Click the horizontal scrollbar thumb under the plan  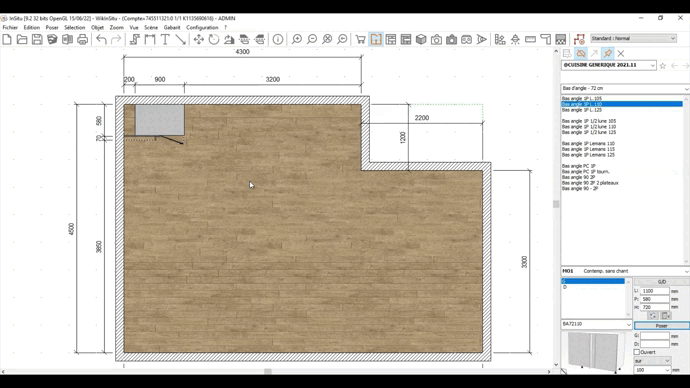point(268,372)
